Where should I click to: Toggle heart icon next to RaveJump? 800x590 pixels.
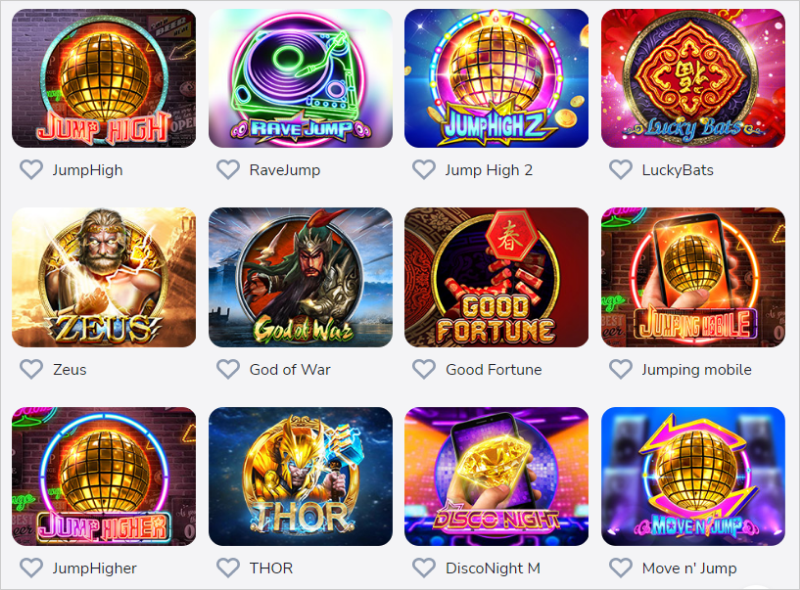click(x=228, y=170)
